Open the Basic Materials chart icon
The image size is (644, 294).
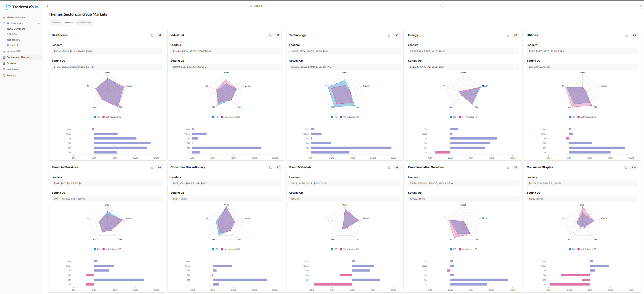(x=389, y=167)
